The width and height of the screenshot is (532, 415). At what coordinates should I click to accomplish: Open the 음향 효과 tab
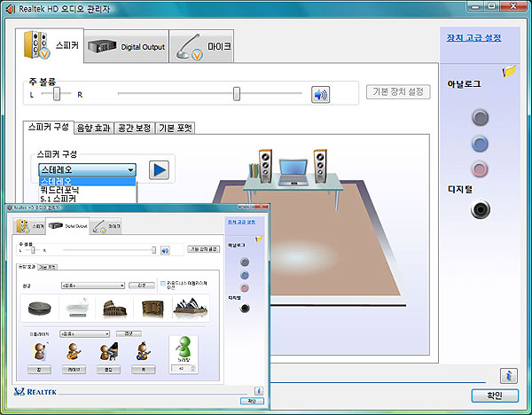[x=94, y=128]
